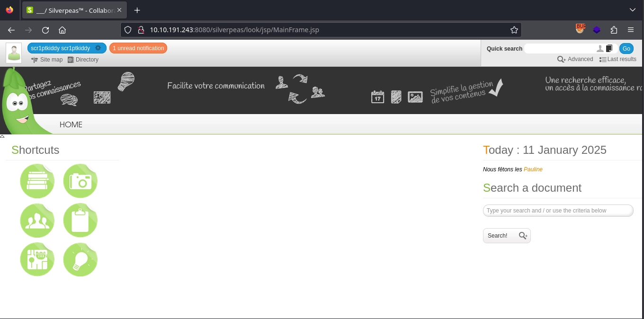The width and height of the screenshot is (644, 319).
Task: Click the map calendar shortcut icon
Action: tap(37, 260)
